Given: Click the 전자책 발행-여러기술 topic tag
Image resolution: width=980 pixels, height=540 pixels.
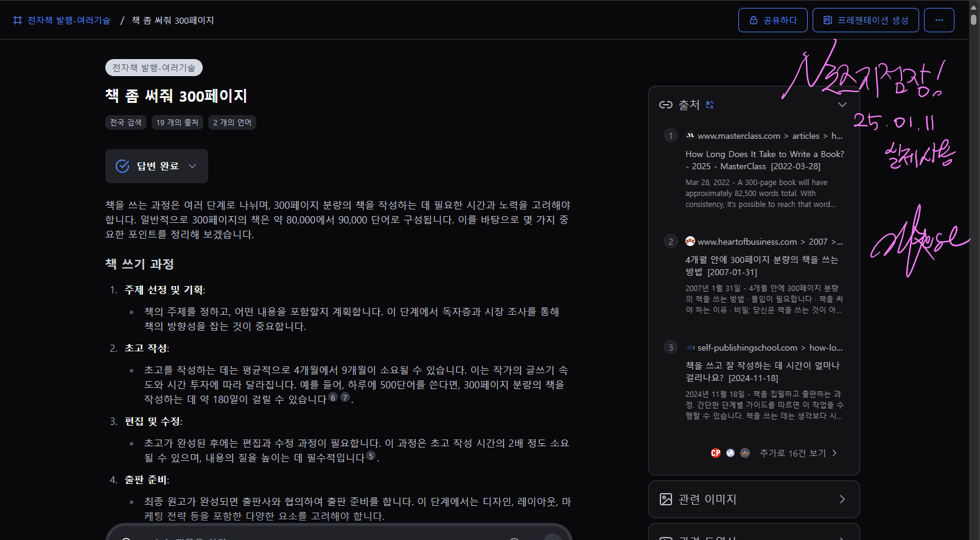Looking at the screenshot, I should pyautogui.click(x=154, y=68).
